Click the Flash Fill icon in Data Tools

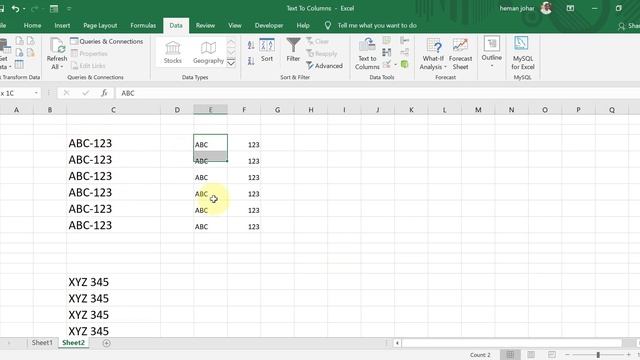pyautogui.click(x=387, y=40)
